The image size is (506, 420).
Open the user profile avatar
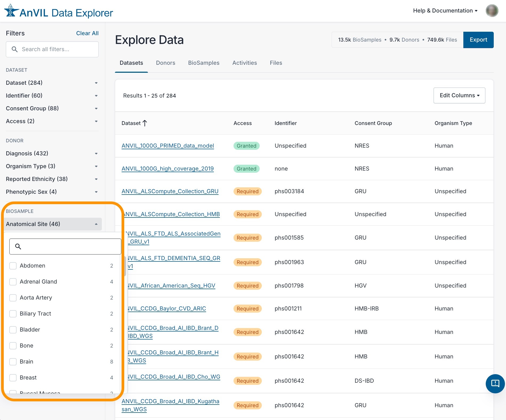pos(492,11)
